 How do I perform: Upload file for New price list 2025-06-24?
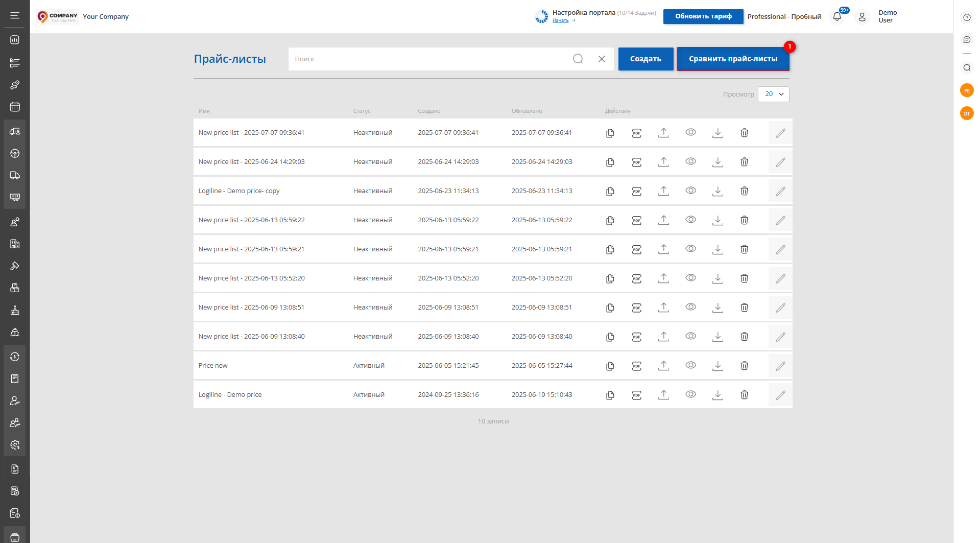[663, 162]
